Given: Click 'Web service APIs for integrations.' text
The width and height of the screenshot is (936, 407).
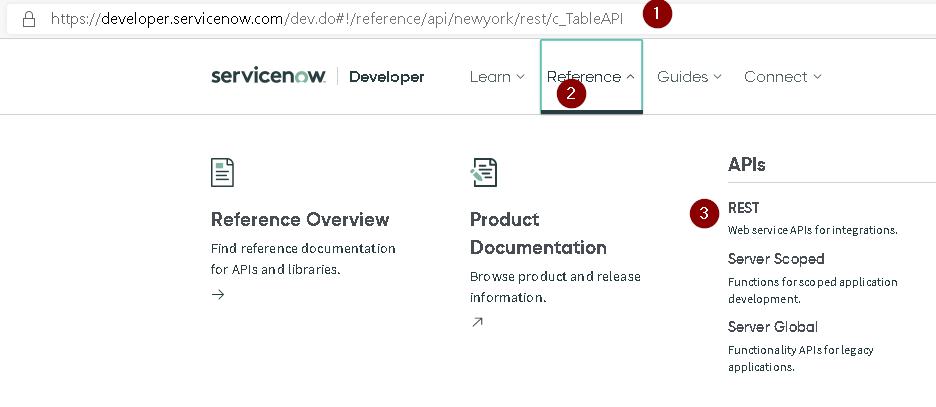Looking at the screenshot, I should tap(812, 230).
